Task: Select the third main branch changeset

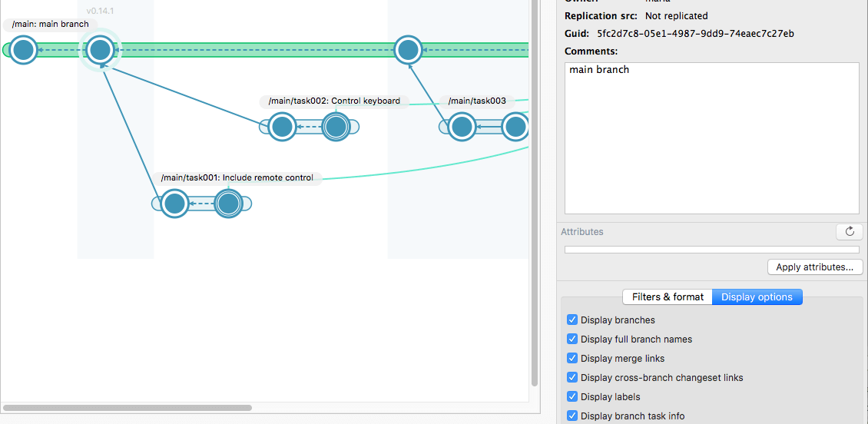Action: coord(408,50)
